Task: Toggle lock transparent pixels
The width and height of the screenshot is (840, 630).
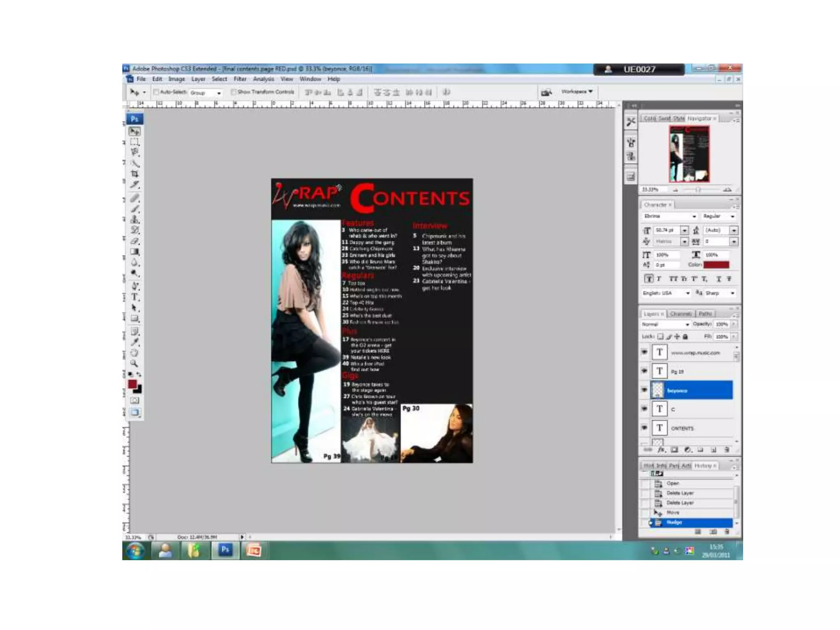Action: pos(660,336)
